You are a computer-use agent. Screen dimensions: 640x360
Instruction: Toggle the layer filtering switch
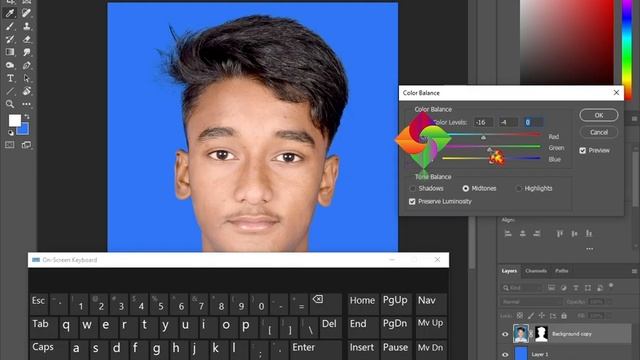point(611,286)
